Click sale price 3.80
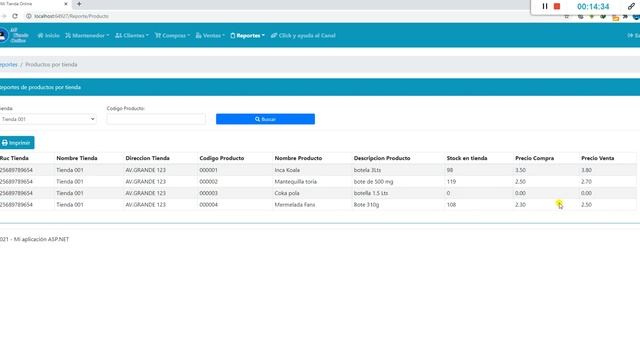 [587, 170]
